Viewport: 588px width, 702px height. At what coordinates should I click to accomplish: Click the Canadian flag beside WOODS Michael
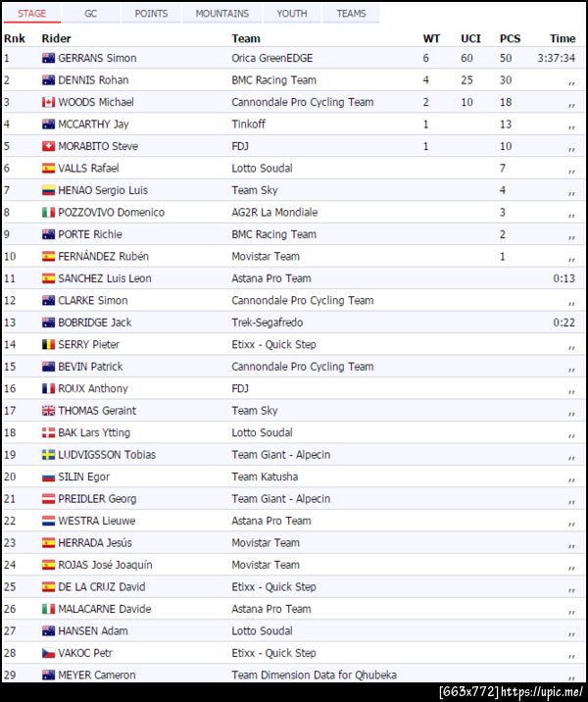tap(48, 102)
